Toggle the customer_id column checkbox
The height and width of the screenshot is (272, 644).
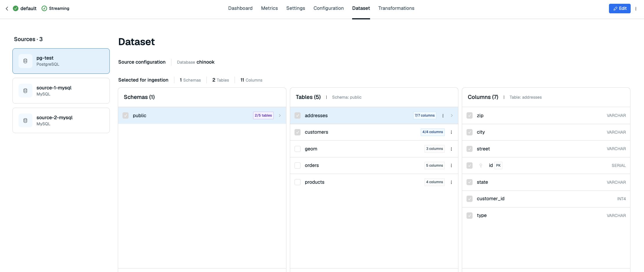pyautogui.click(x=469, y=199)
